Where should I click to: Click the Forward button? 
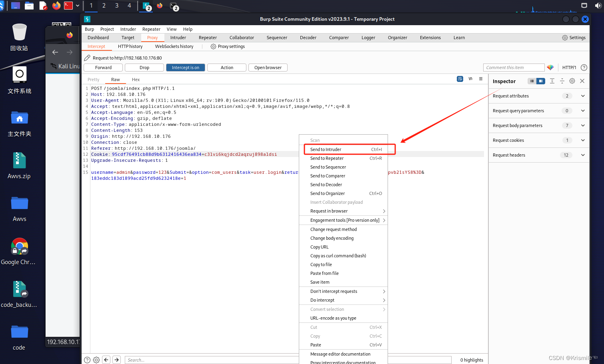(104, 68)
